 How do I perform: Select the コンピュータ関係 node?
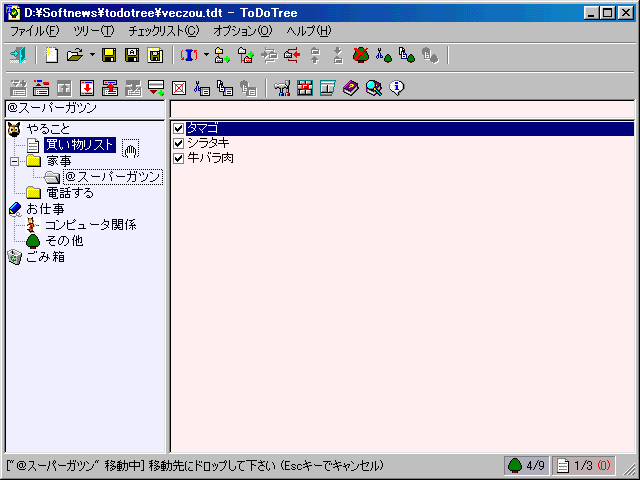(x=91, y=225)
